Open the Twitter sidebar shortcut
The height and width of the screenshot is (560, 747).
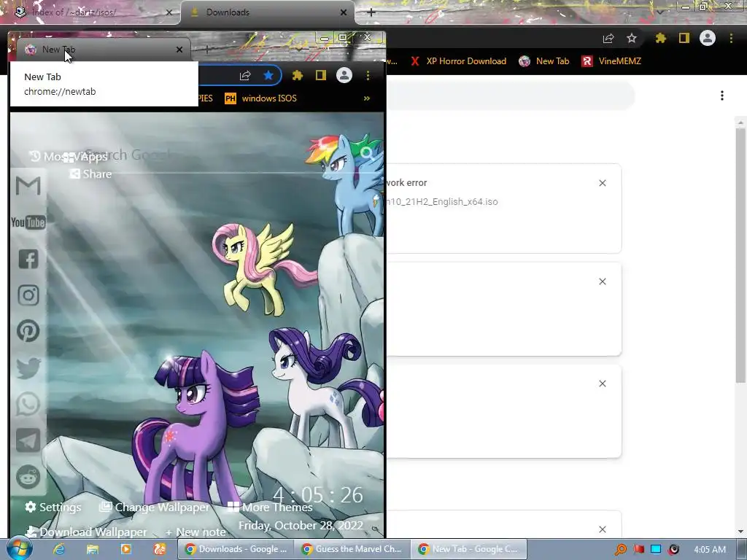pyautogui.click(x=28, y=367)
